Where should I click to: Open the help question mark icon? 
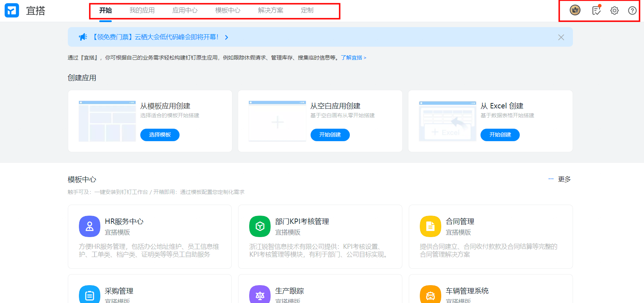632,11
